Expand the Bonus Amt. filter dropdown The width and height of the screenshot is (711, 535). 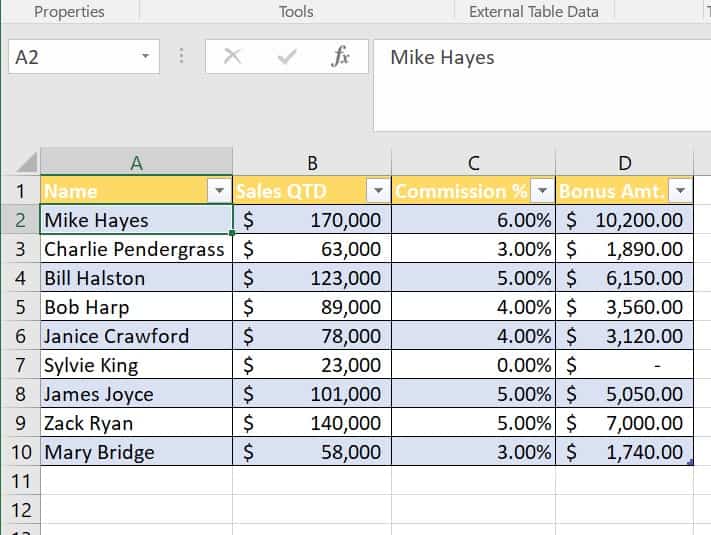680,191
